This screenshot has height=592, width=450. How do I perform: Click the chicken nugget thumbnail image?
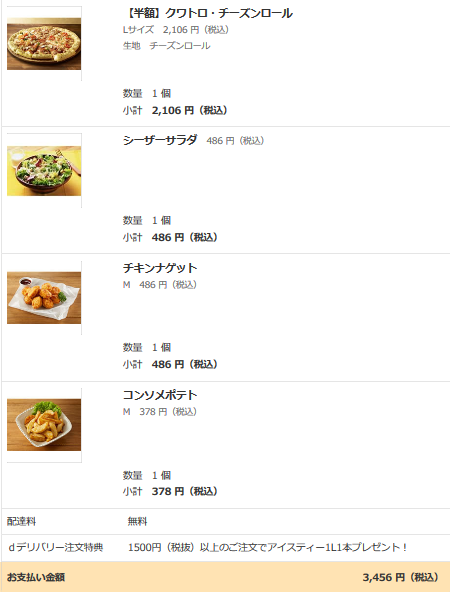tap(44, 298)
